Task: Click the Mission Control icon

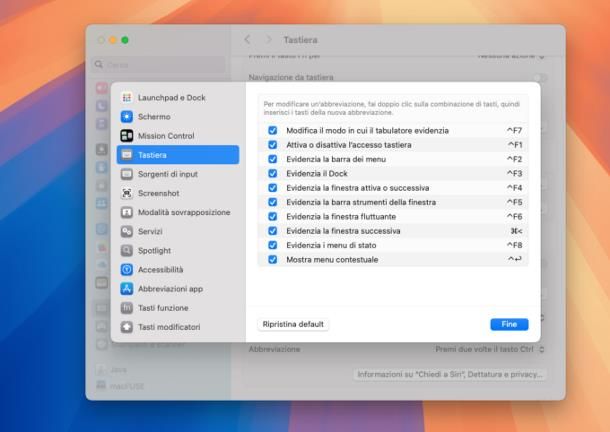Action: pos(127,136)
